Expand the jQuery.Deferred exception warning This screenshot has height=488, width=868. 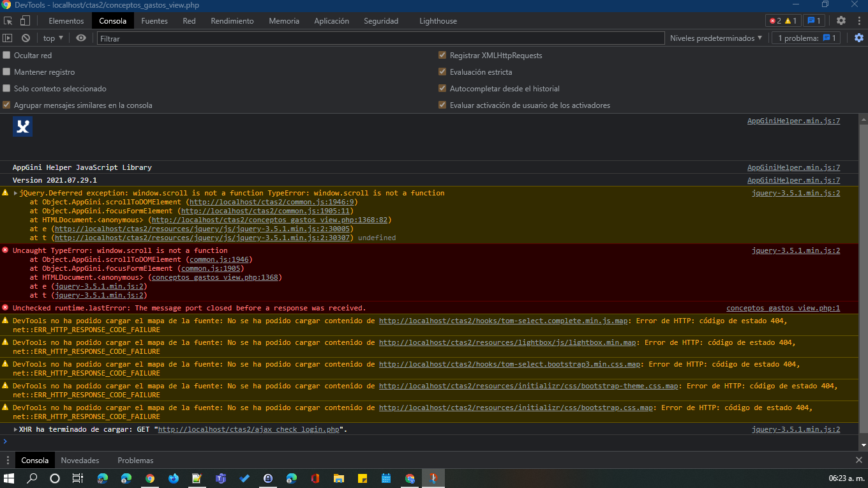click(15, 193)
